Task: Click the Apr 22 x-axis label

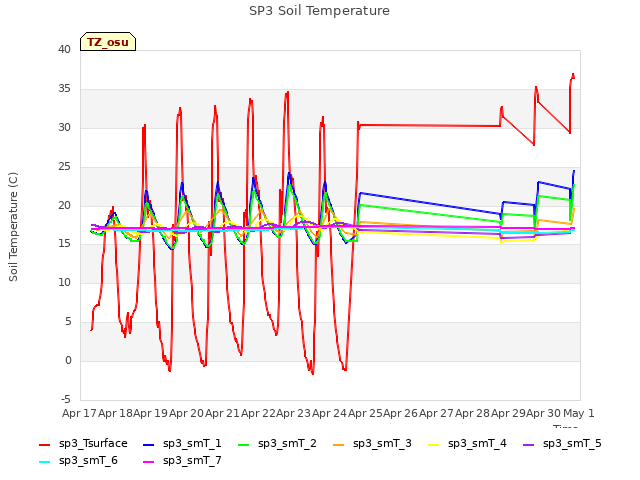Action: tap(258, 413)
